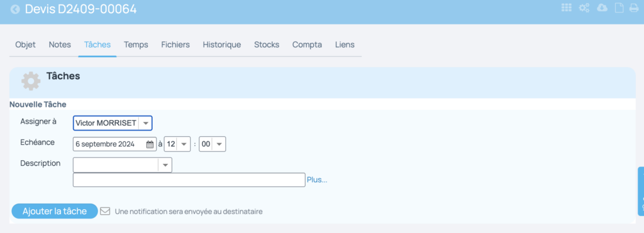This screenshot has width=644, height=233.
Task: Open the apps grid icon in header
Action: (x=567, y=8)
